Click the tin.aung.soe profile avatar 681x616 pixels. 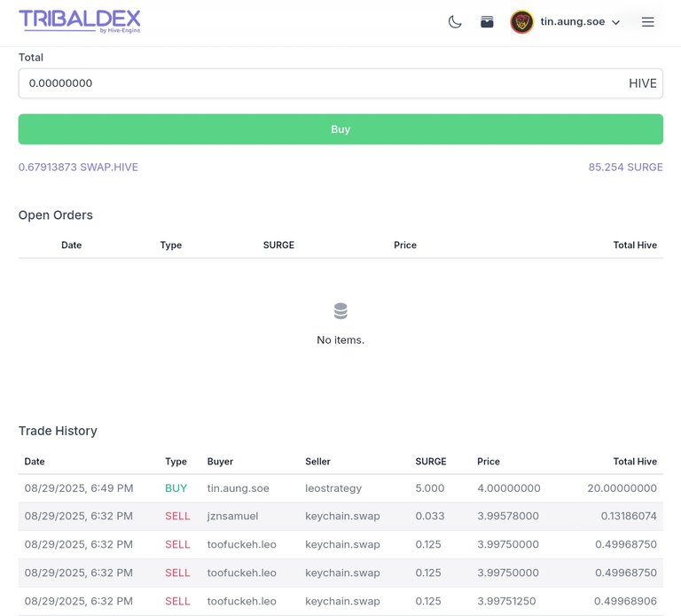pos(521,21)
